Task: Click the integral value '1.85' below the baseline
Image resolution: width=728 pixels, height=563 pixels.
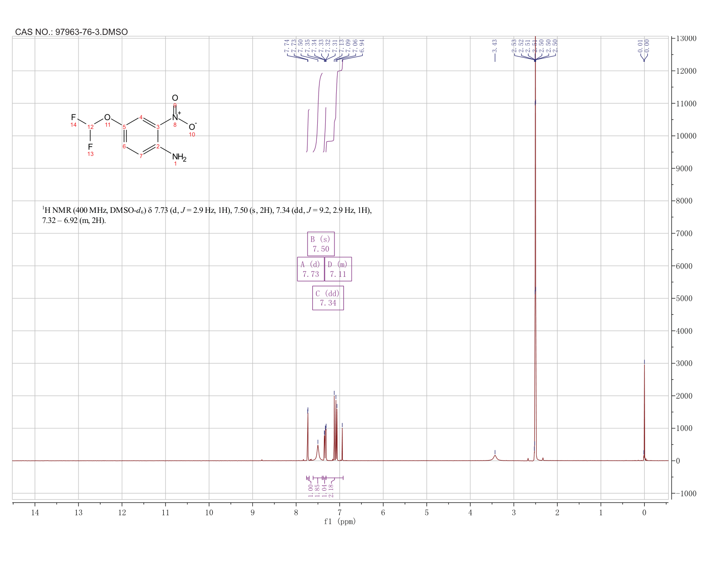Action: (x=317, y=490)
